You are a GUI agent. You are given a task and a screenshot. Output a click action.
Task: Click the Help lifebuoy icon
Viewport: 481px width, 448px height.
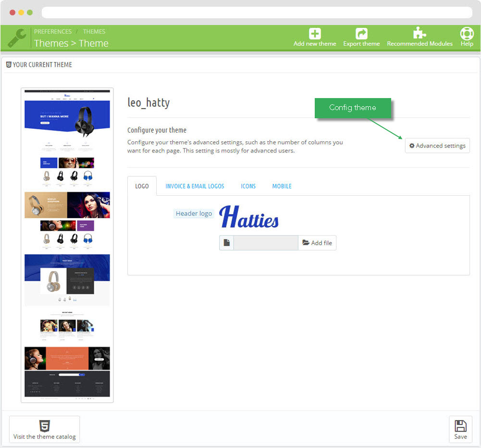tap(467, 34)
